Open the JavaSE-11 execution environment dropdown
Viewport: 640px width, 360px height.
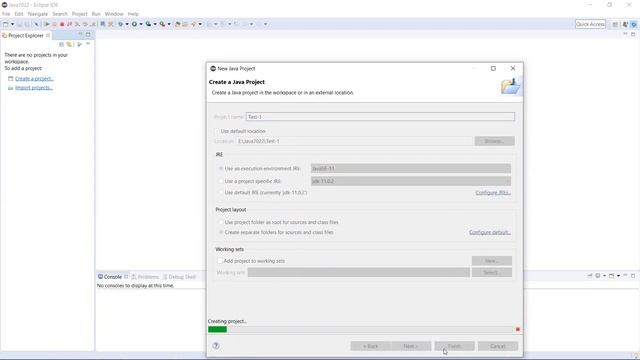[411, 168]
